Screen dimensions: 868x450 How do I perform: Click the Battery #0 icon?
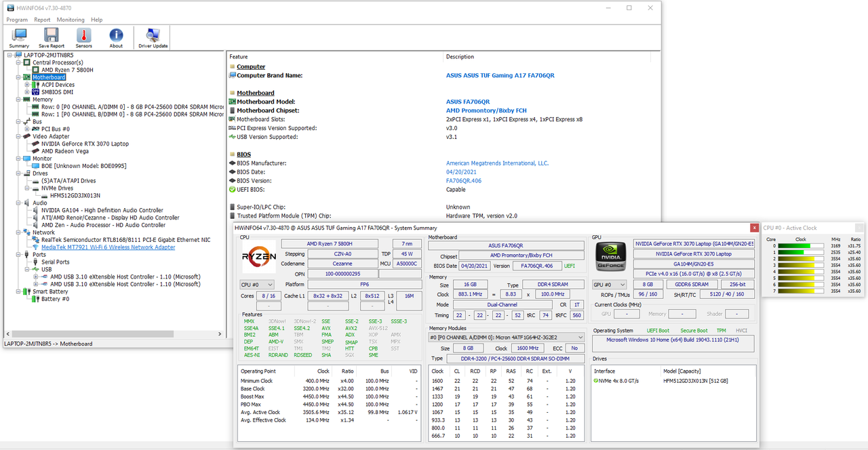[x=36, y=299]
